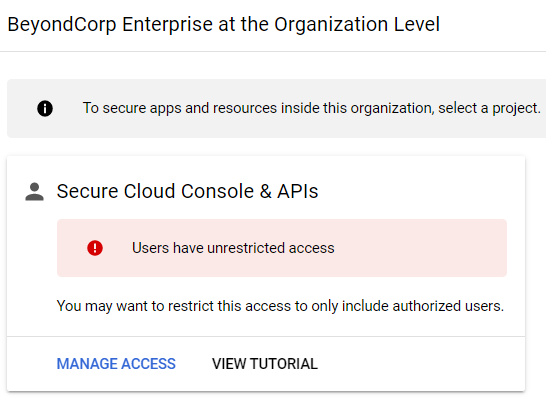
Task: Click the word MANAGE in blue text
Action: click(87, 364)
